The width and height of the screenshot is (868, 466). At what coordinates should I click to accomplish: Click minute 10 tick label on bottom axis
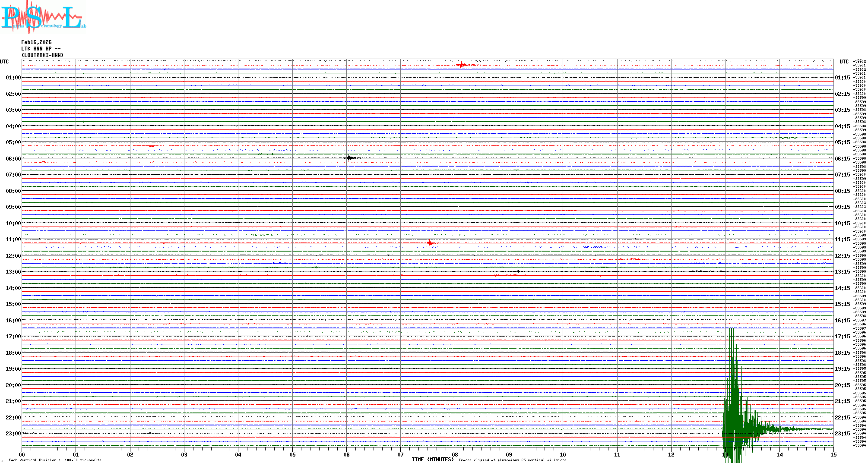pyautogui.click(x=563, y=454)
